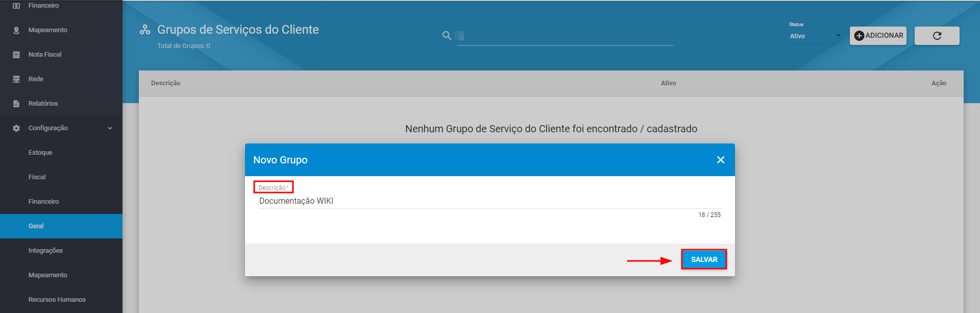Click the Mapeamento pin icon in sidebar
Image resolution: width=980 pixels, height=313 pixels.
pyautogui.click(x=16, y=30)
